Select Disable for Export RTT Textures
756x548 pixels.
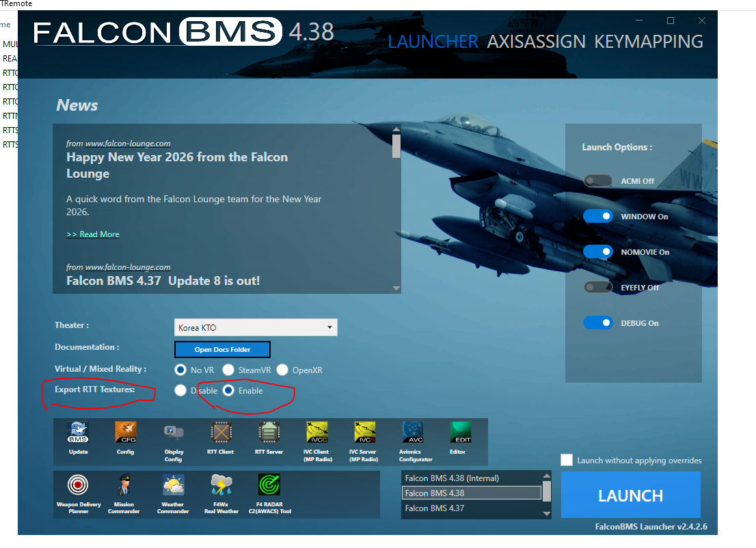[180, 390]
